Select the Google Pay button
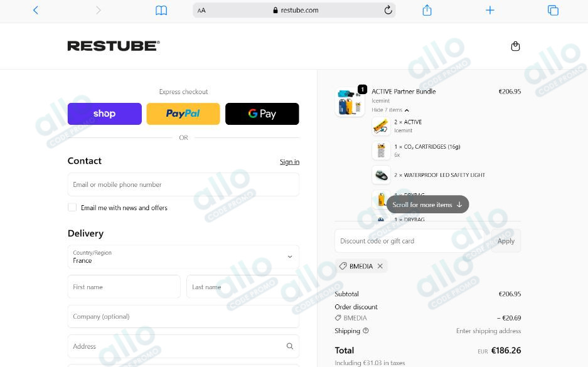Image resolution: width=588 pixels, height=367 pixels. (x=262, y=114)
